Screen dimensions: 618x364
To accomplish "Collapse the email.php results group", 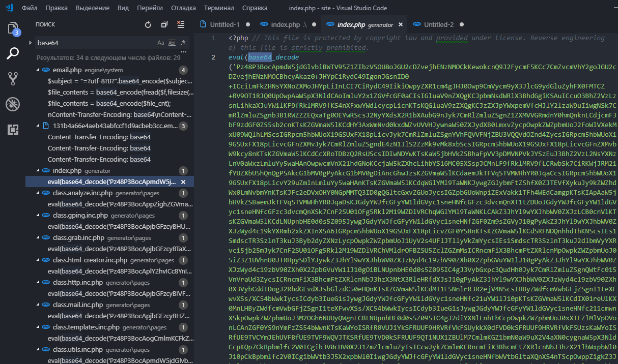I will pyautogui.click(x=39, y=70).
